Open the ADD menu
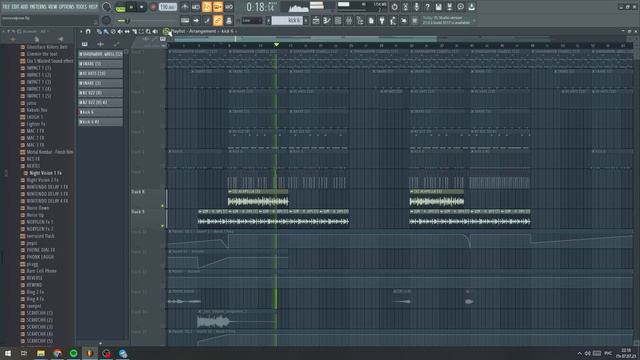This screenshot has height=360, width=640. pos(24,7)
